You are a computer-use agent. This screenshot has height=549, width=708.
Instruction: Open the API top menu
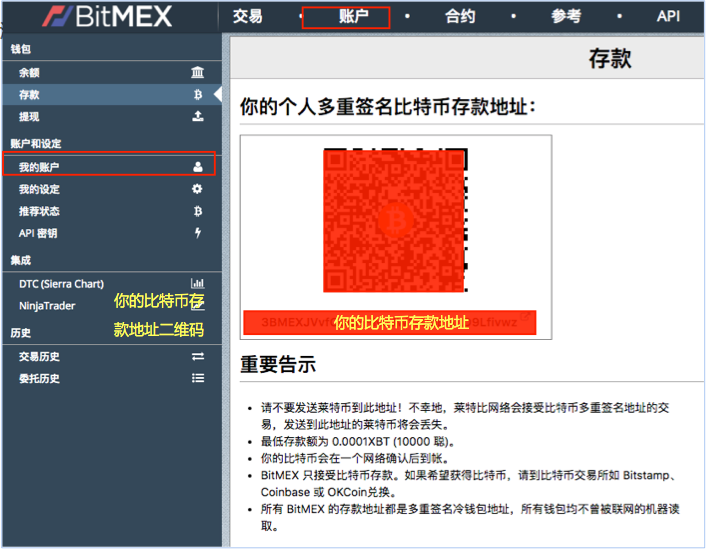pos(668,16)
